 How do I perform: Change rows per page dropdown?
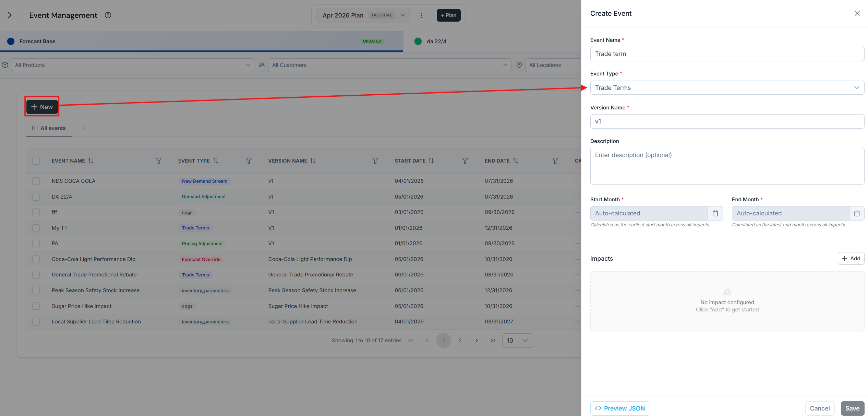517,341
